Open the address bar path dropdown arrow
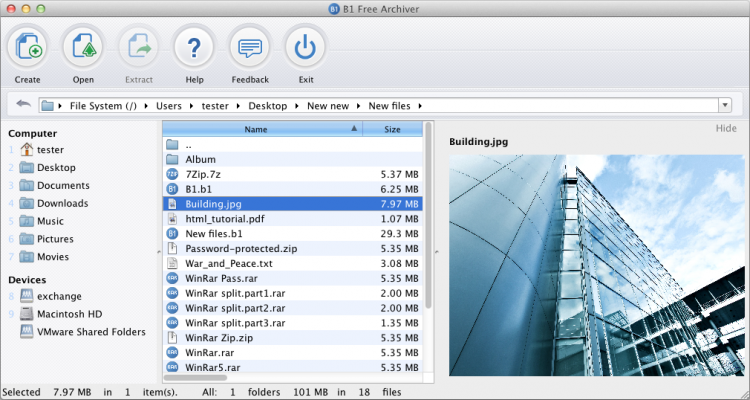The height and width of the screenshot is (400, 750). click(723, 106)
